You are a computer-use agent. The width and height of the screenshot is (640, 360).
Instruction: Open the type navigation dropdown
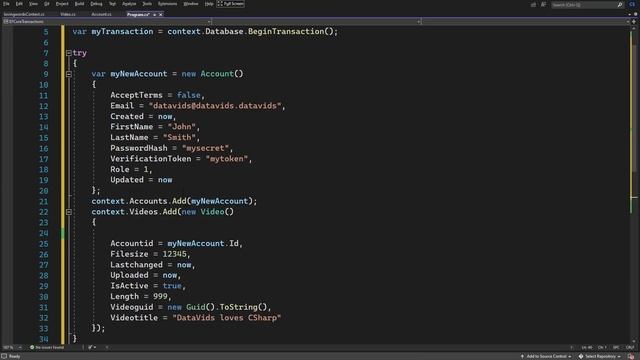coord(316,22)
